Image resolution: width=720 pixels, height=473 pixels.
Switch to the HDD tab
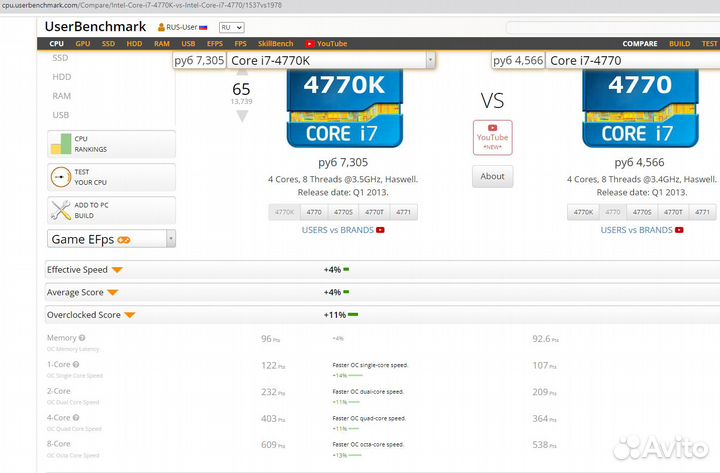(135, 44)
